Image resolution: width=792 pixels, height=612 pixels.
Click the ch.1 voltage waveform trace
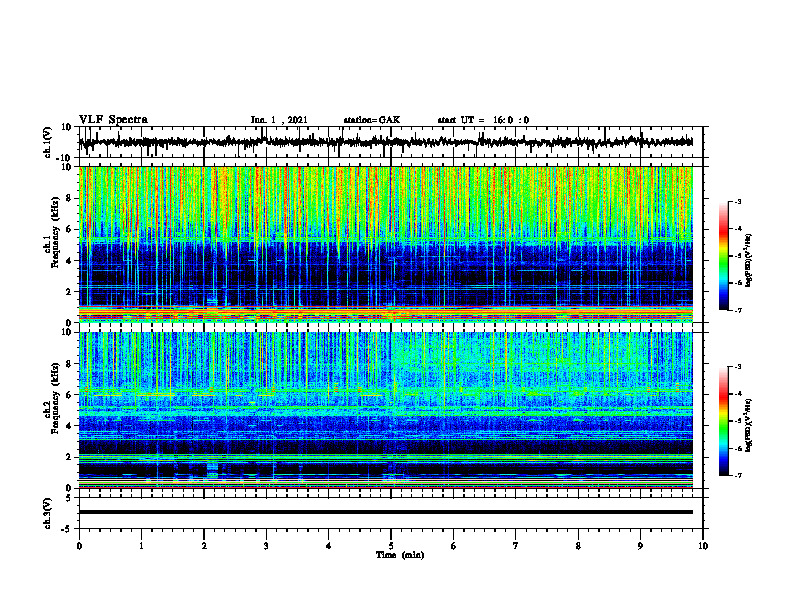click(x=385, y=142)
